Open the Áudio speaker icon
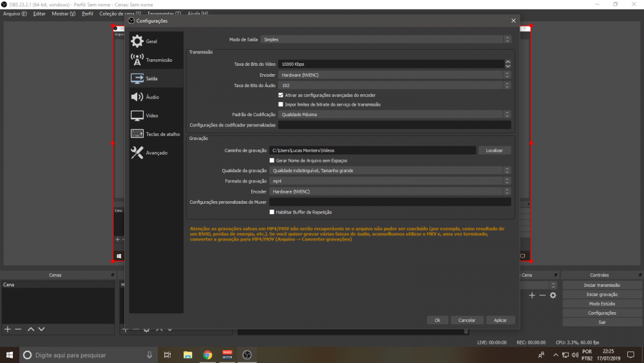Image resolution: width=644 pixels, height=363 pixels. tap(137, 97)
